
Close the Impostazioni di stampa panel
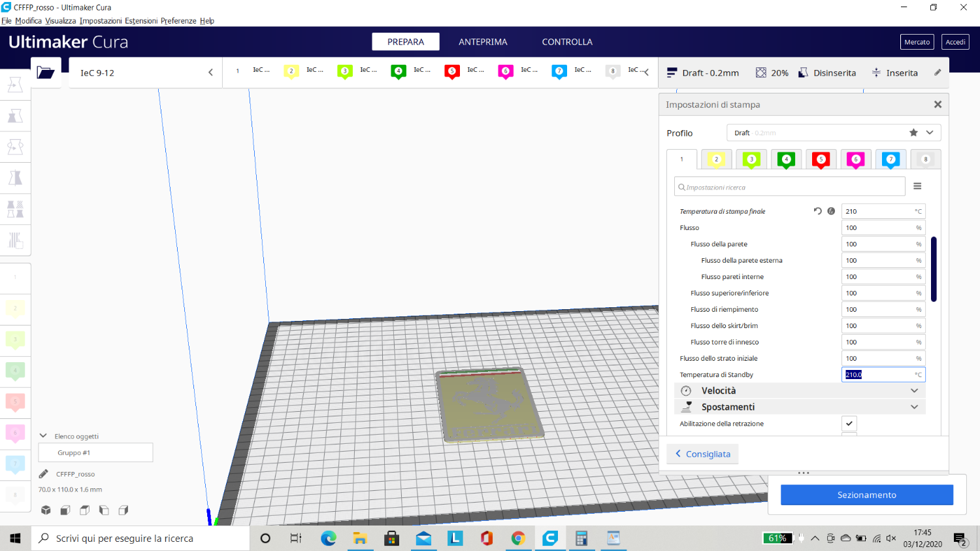click(938, 105)
